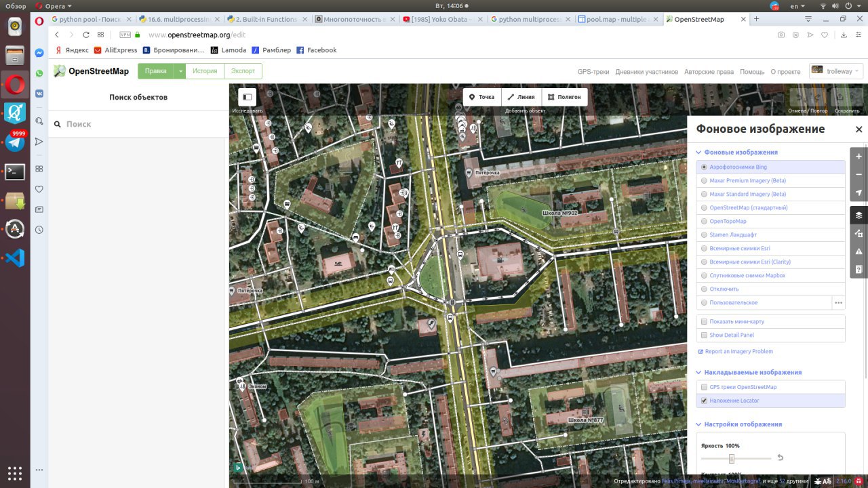
Task: Enable Show Detail Panel checkbox
Action: pyautogui.click(x=704, y=335)
